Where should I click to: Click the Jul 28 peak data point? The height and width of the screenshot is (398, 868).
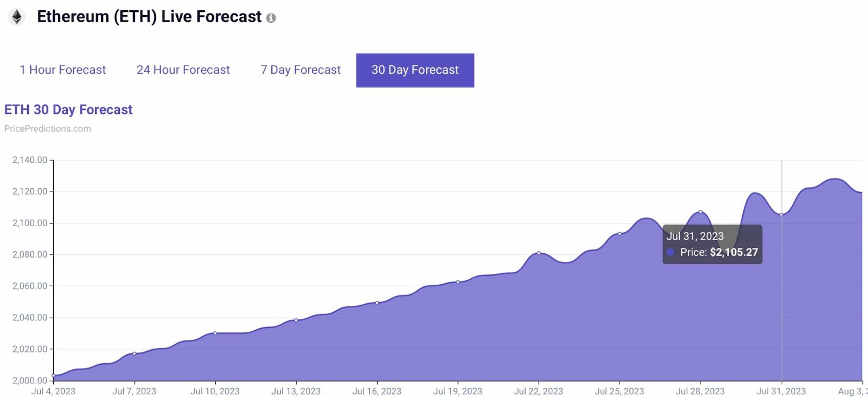[700, 212]
